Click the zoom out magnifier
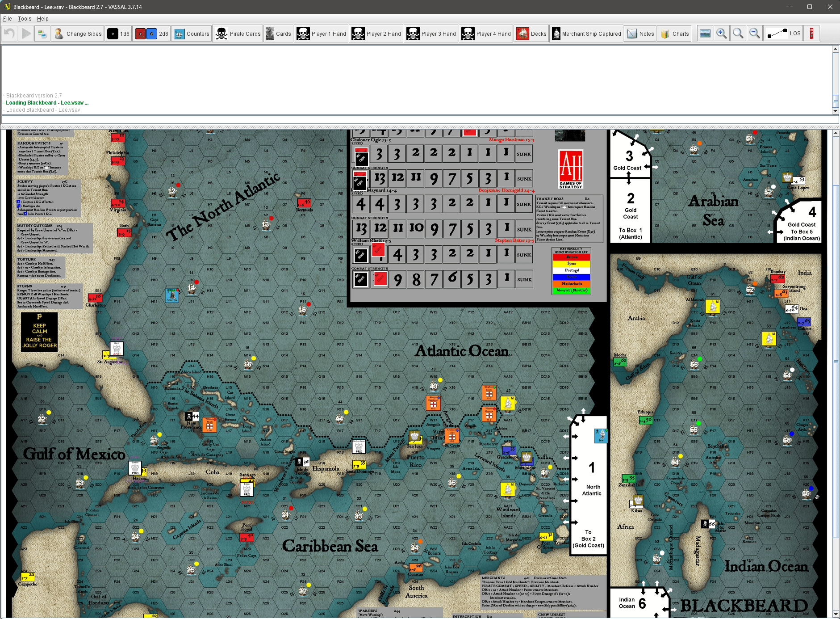Viewport: 840px width, 619px height. tap(755, 34)
